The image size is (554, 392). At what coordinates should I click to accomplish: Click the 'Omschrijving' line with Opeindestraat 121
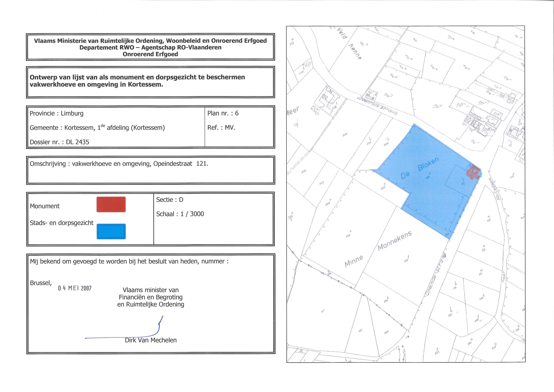(x=119, y=164)
